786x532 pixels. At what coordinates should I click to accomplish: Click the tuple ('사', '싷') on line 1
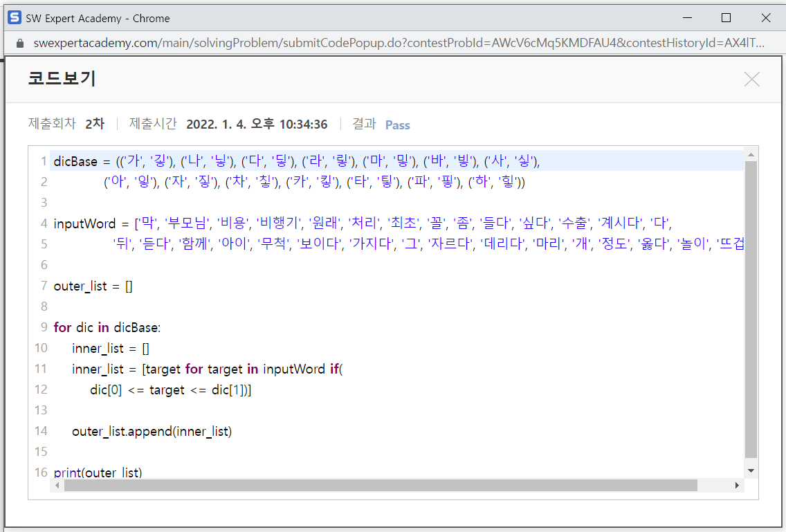[511, 161]
